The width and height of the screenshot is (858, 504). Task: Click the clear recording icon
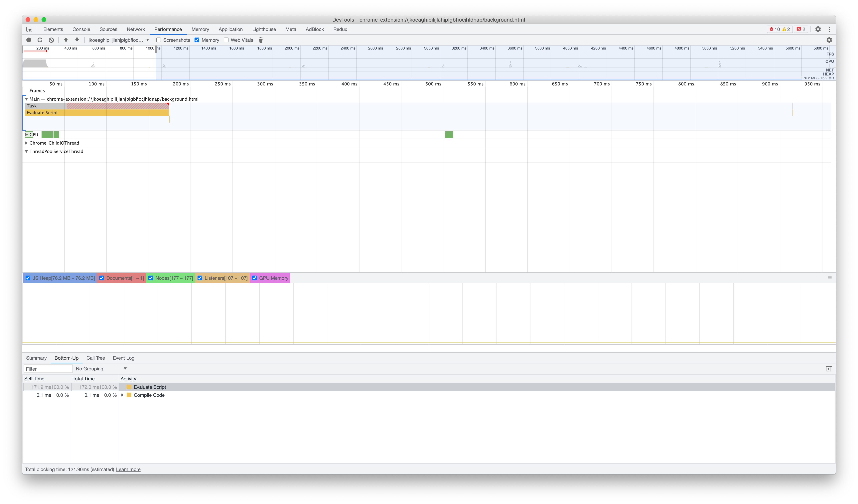tap(51, 40)
